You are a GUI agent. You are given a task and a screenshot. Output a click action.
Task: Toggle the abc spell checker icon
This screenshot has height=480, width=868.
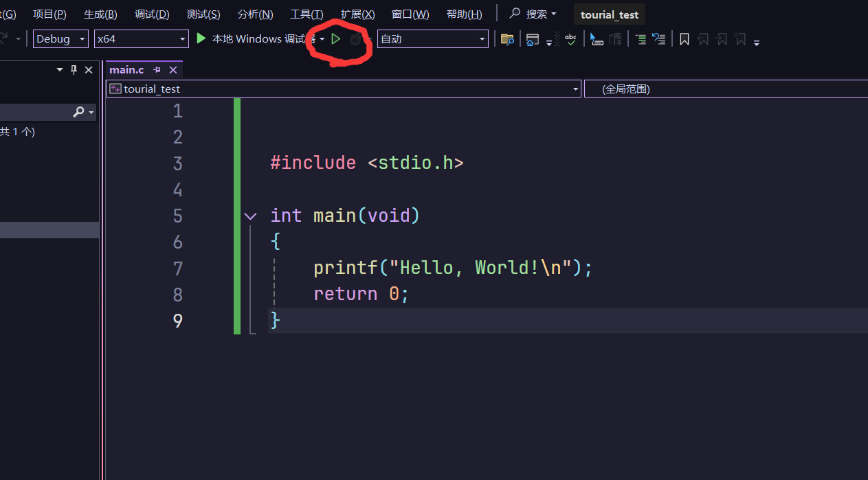tap(570, 39)
